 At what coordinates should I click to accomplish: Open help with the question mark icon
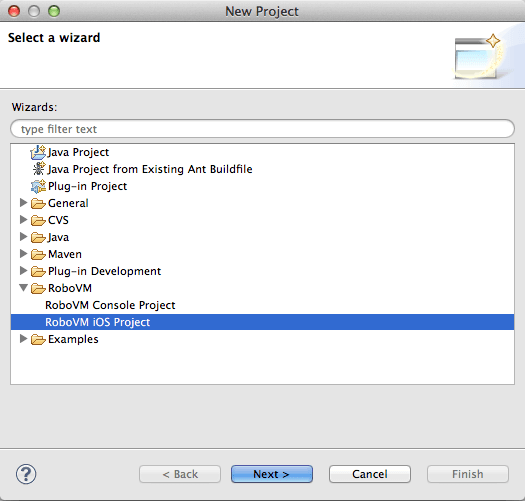tap(26, 474)
